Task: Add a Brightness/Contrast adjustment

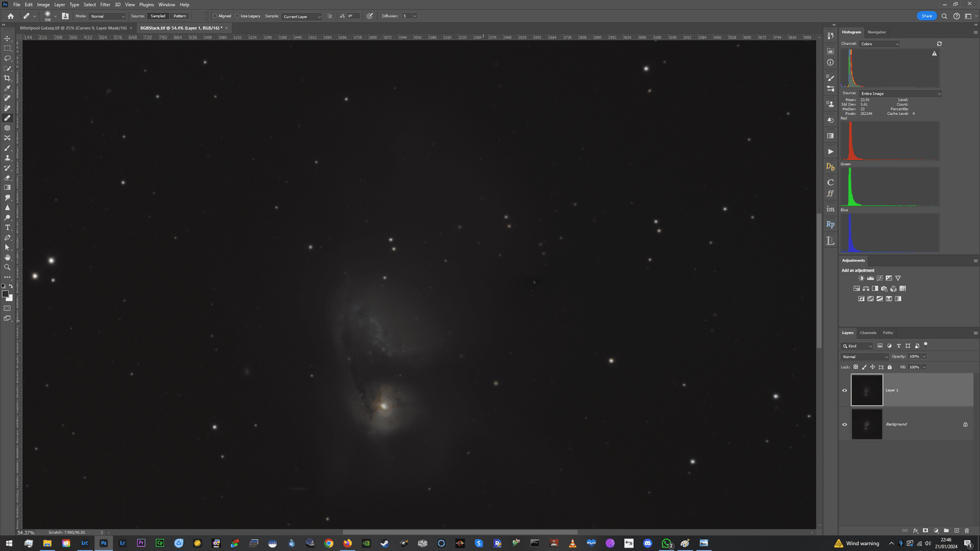Action: [861, 278]
